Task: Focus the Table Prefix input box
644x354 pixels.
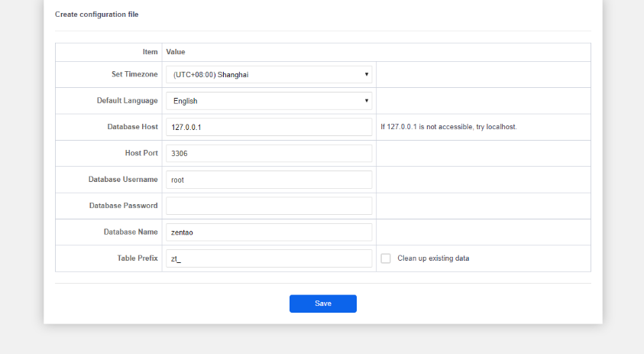Action: point(268,258)
